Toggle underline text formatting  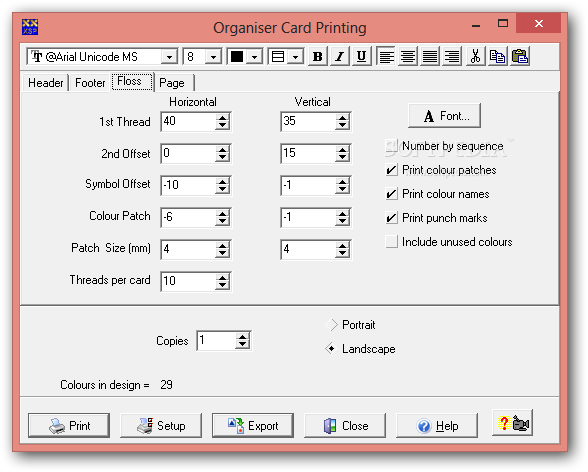pos(362,57)
